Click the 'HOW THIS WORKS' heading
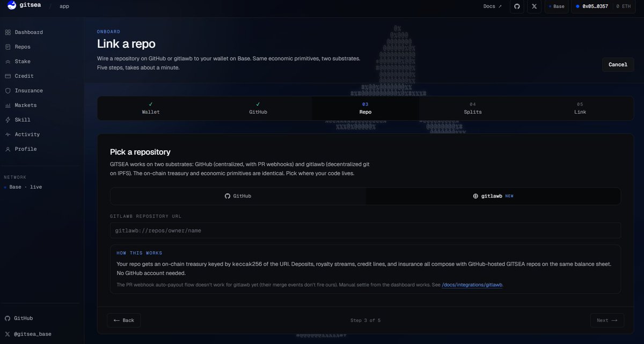 click(140, 253)
